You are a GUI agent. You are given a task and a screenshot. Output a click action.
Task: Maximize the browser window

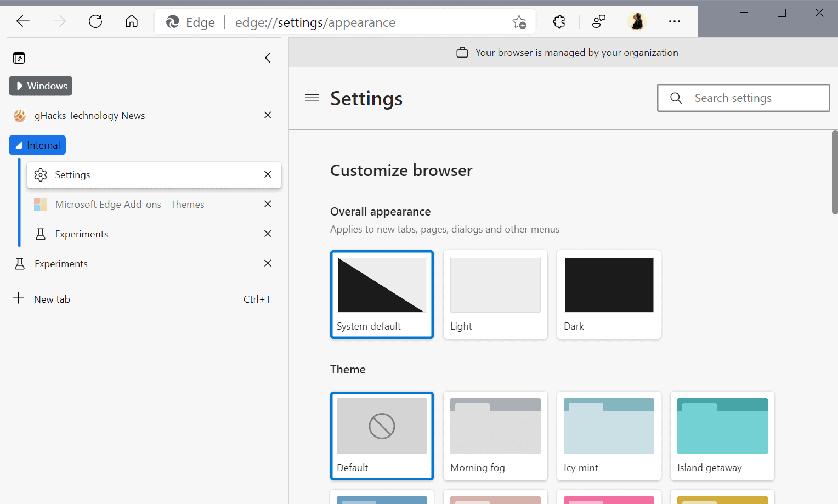click(x=782, y=13)
